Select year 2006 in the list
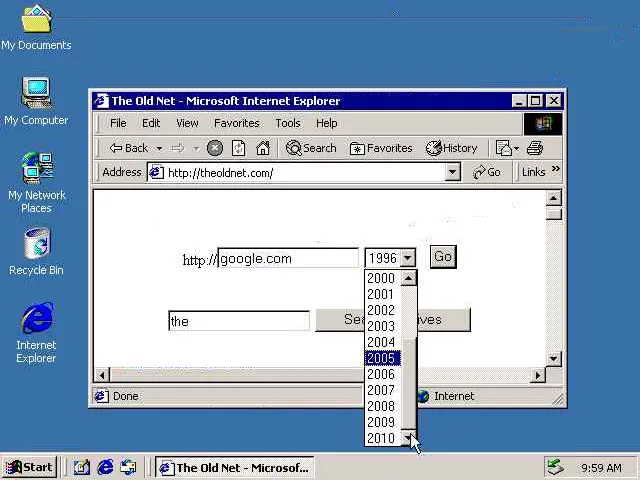The image size is (640, 480). [x=382, y=374]
